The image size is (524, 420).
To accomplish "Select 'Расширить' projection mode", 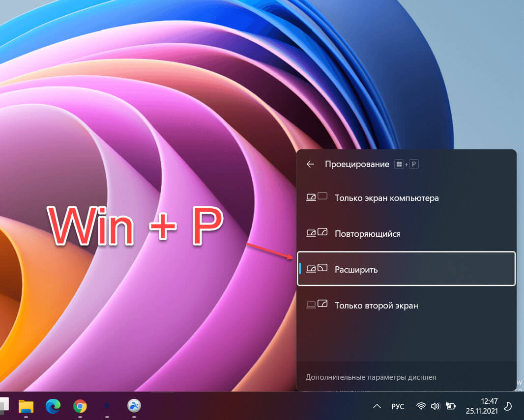I will click(x=406, y=269).
